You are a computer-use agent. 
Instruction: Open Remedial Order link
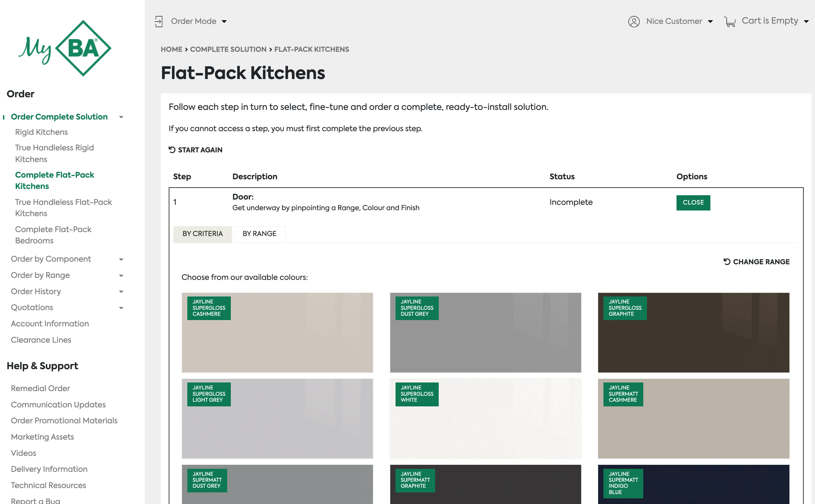(40, 388)
